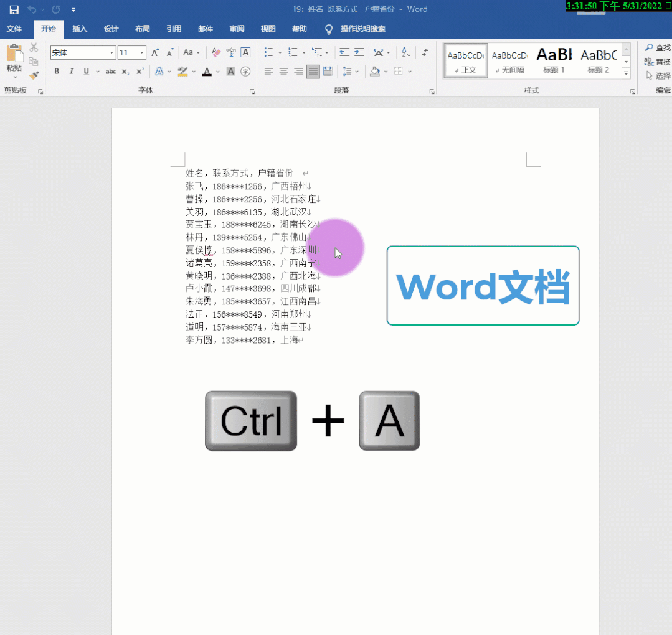672x635 pixels.
Task: Click the Redo icon in title bar
Action: [x=55, y=9]
